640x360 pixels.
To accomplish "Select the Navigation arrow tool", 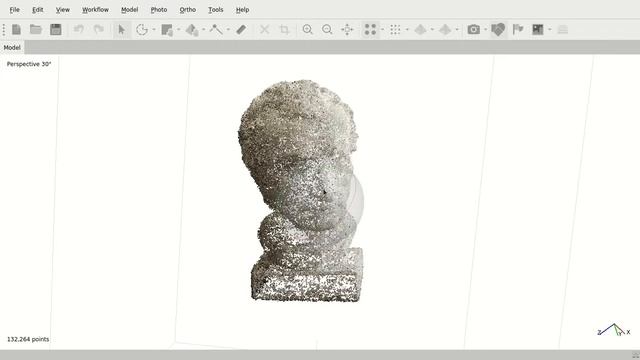I will (x=122, y=29).
